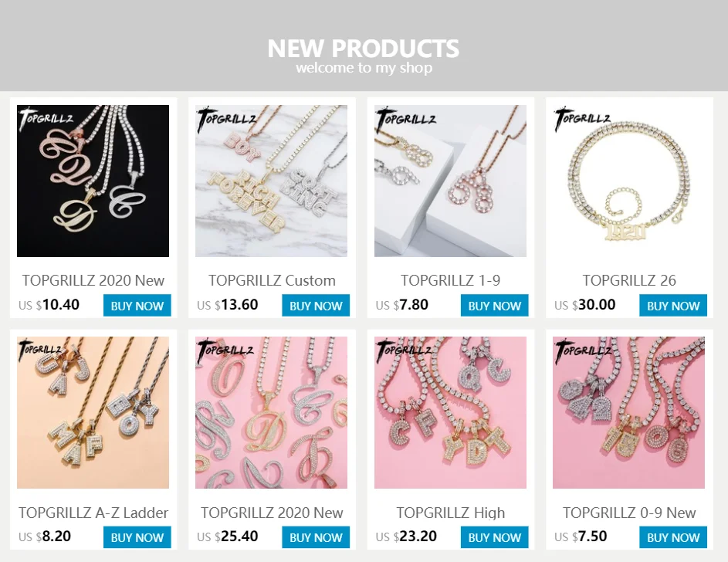728x562 pixels.
Task: Buy the $10.40 TOPGRILLZ 2020 New item
Action: [x=137, y=306]
